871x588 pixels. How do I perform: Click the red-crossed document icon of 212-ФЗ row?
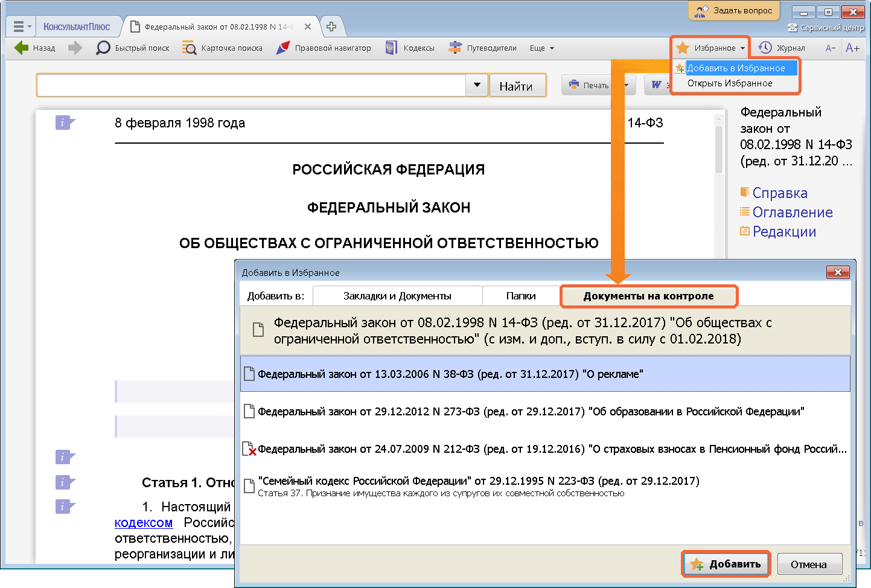[249, 449]
